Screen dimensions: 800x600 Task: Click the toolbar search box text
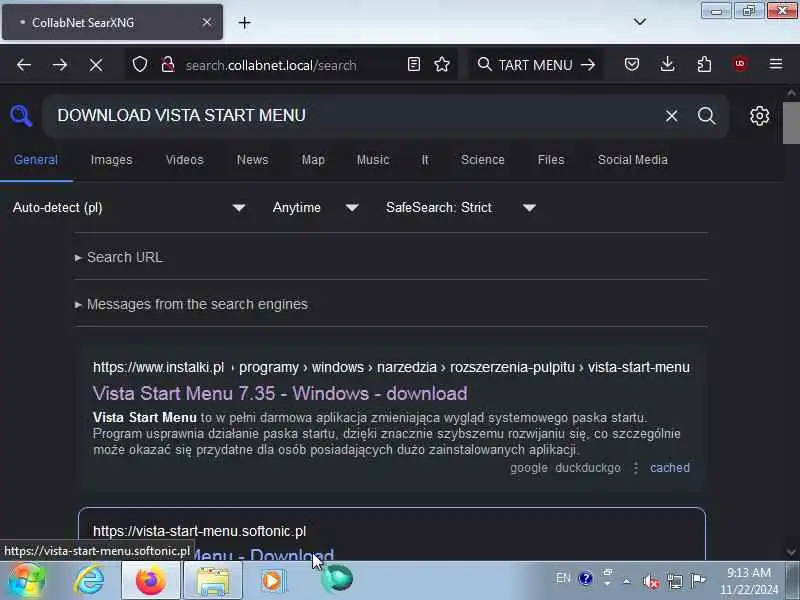535,65
